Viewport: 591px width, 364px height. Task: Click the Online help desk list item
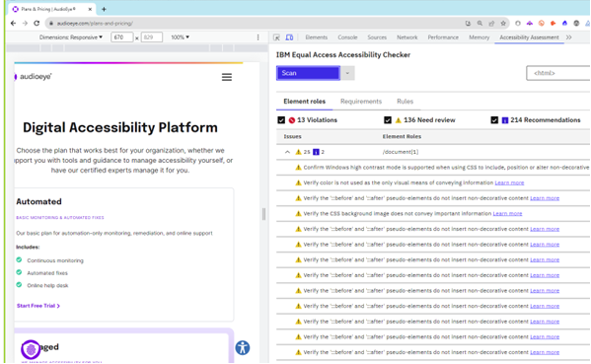[x=47, y=285]
